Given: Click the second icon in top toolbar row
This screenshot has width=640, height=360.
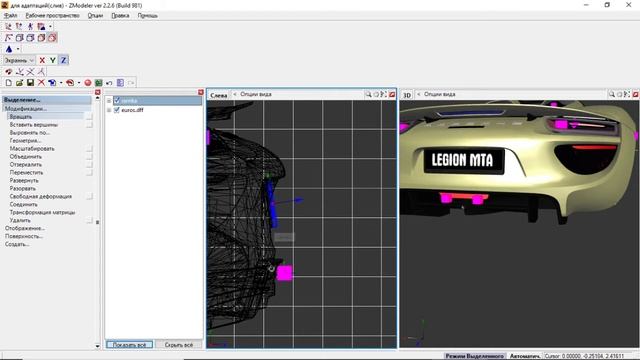Looking at the screenshot, I should click(x=19, y=27).
